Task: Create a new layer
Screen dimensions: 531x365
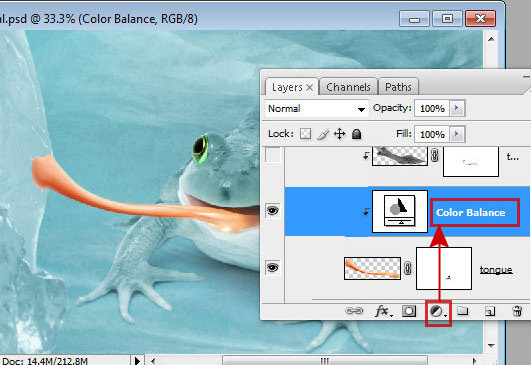Action: pyautogui.click(x=490, y=311)
